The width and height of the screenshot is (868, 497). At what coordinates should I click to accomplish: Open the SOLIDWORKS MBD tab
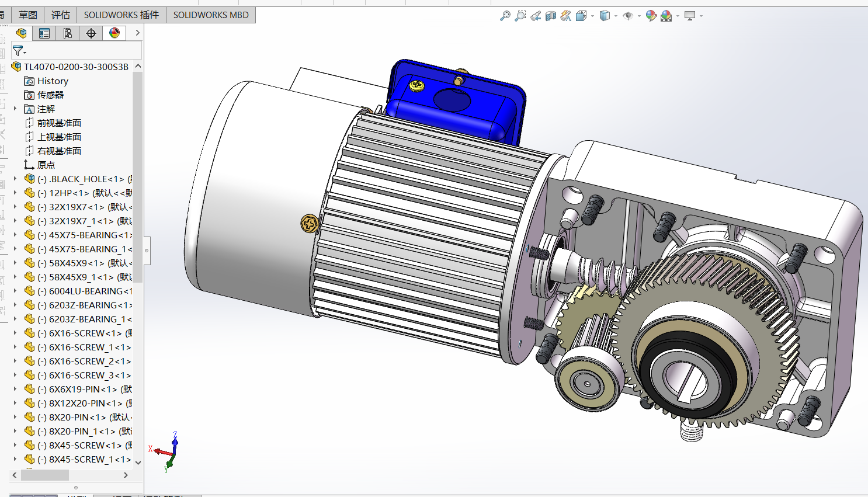211,15
